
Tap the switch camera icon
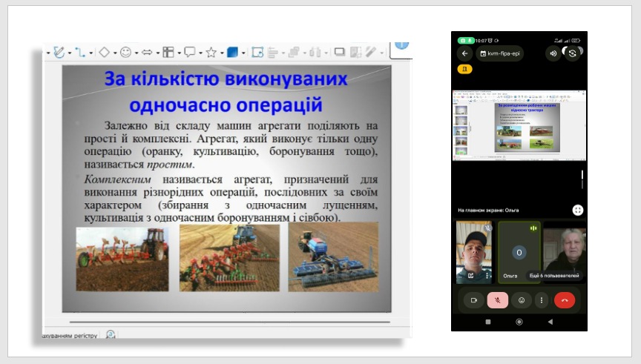573,53
